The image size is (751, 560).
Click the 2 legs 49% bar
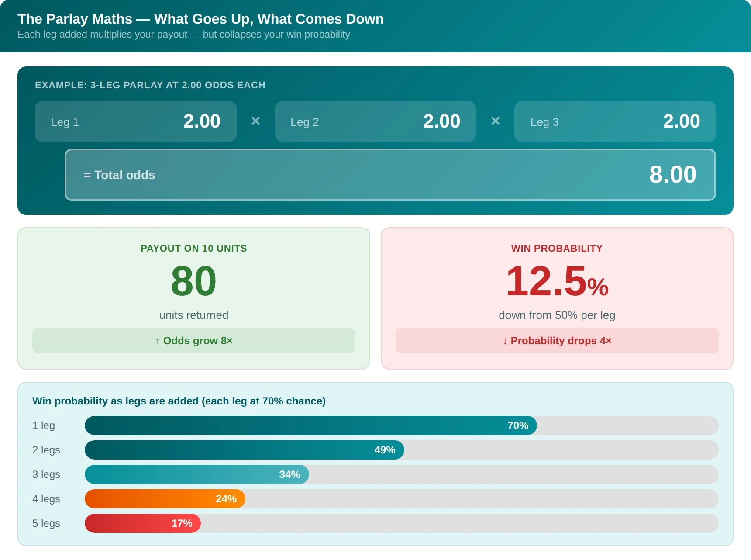click(245, 450)
